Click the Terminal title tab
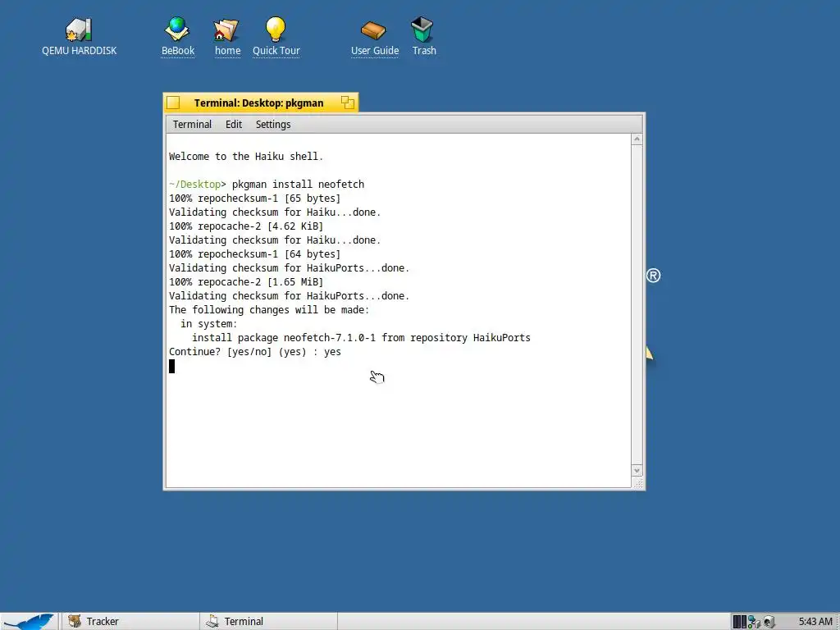Image resolution: width=840 pixels, height=630 pixels. (258, 103)
